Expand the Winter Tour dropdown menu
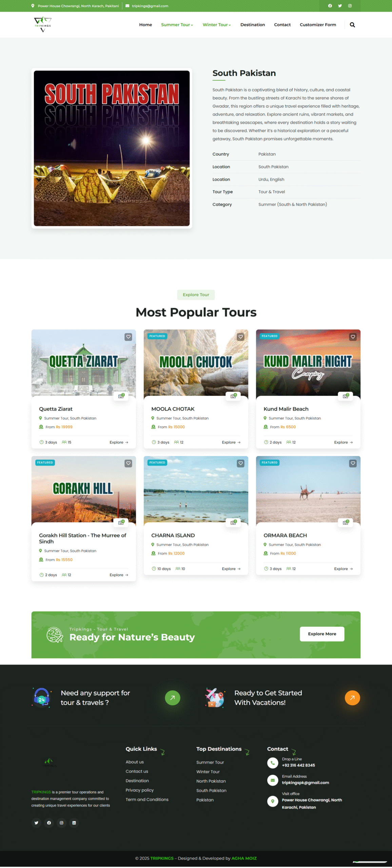Viewport: 392px width, 868px height. coord(217,25)
